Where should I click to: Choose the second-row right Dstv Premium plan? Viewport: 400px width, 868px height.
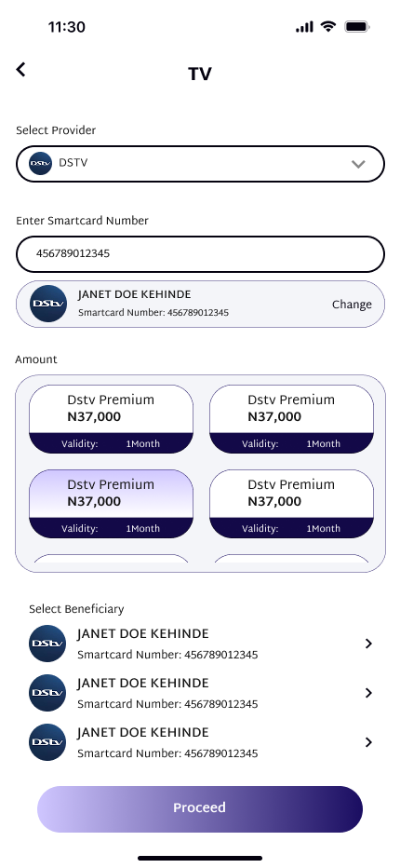click(x=291, y=504)
